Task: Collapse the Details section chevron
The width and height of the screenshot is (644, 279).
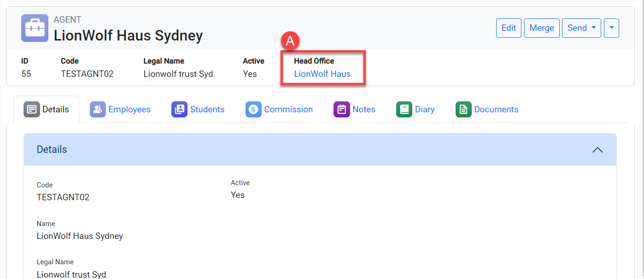Action: [x=597, y=150]
